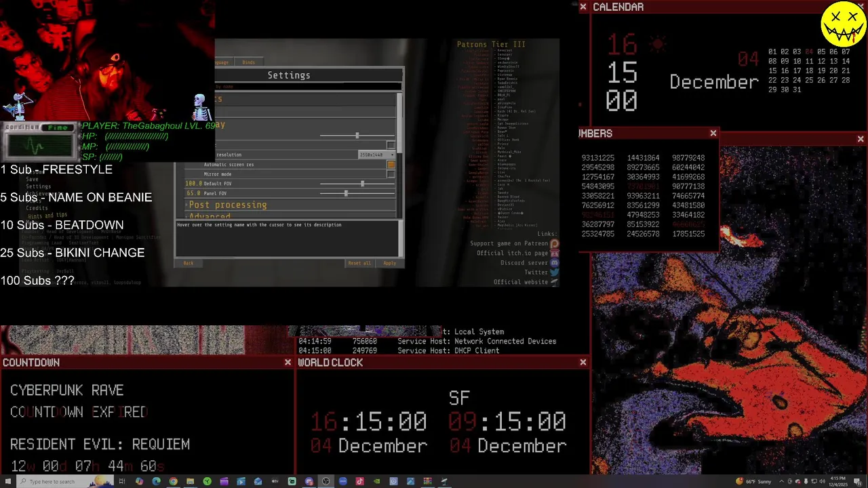The width and height of the screenshot is (868, 488).
Task: Click the 65.0 Panel FOV value
Action: coord(194,193)
